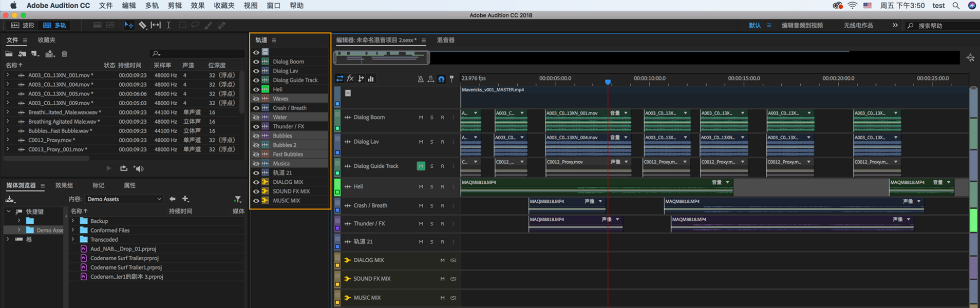Expand the 卷 tree node
This screenshot has height=308, width=980.
(x=8, y=239)
